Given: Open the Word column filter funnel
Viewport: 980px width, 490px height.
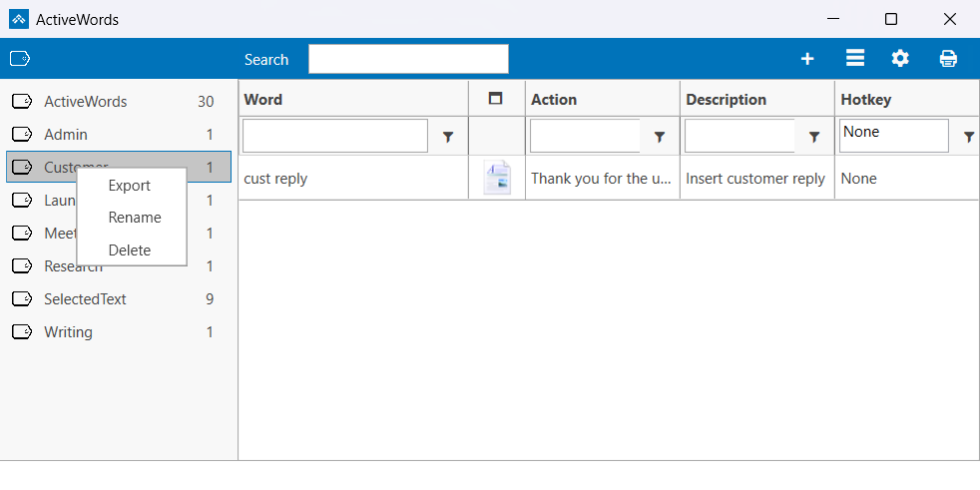Looking at the screenshot, I should (x=447, y=137).
